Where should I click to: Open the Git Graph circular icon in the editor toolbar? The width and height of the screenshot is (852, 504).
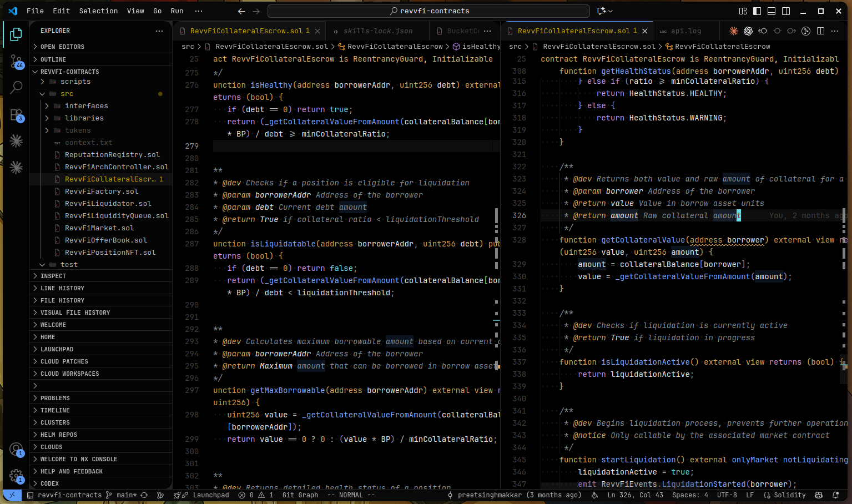click(806, 31)
